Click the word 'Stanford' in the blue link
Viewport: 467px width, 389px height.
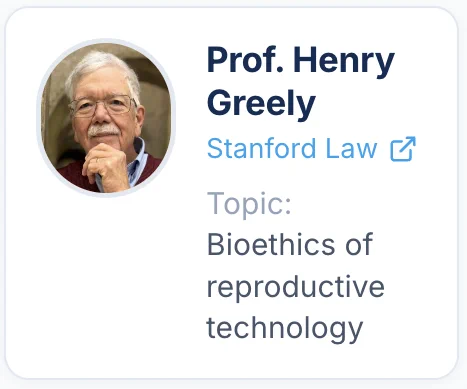pos(261,148)
